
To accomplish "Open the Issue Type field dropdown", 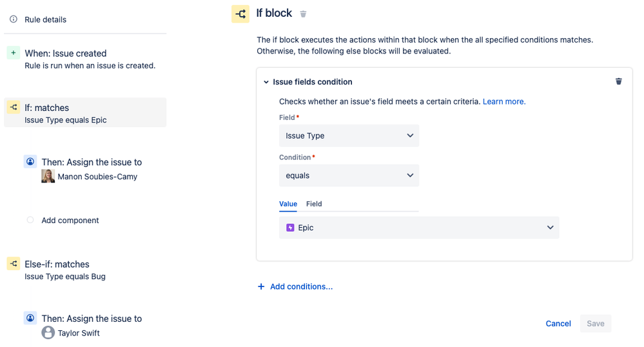I will point(349,135).
